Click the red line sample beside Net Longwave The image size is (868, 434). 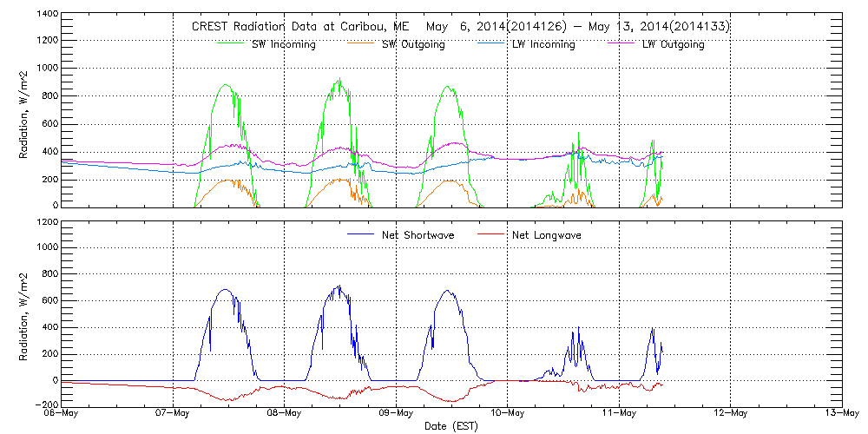[492, 234]
